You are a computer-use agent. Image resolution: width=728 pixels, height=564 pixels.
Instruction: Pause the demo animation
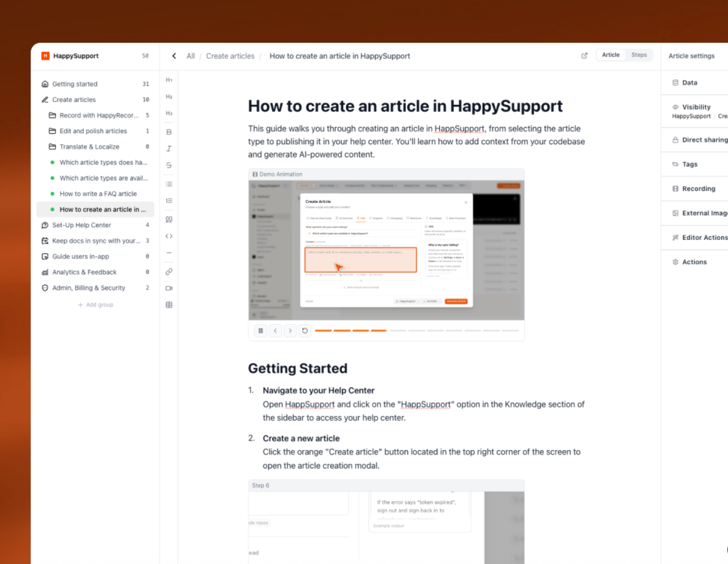(261, 331)
